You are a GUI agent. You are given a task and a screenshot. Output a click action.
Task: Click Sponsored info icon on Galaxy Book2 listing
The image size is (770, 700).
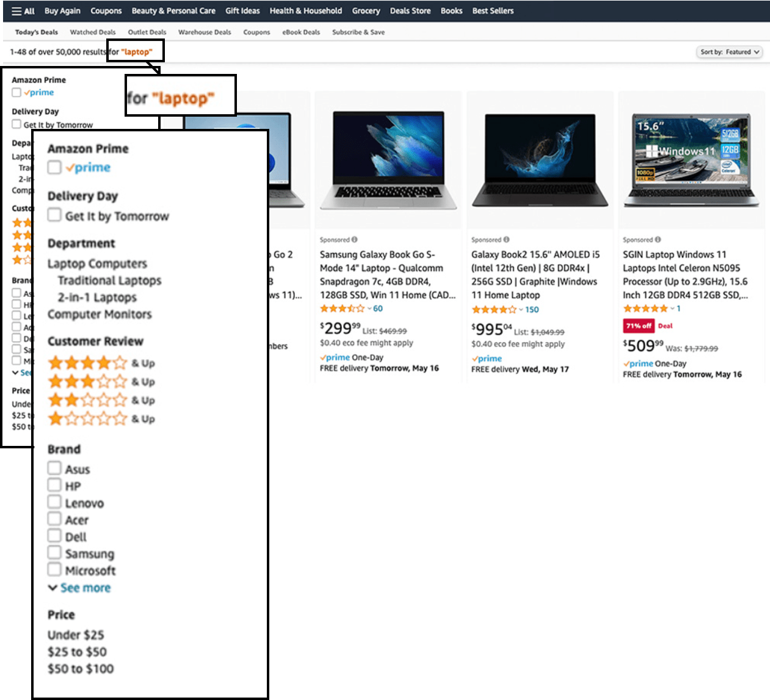point(506,240)
